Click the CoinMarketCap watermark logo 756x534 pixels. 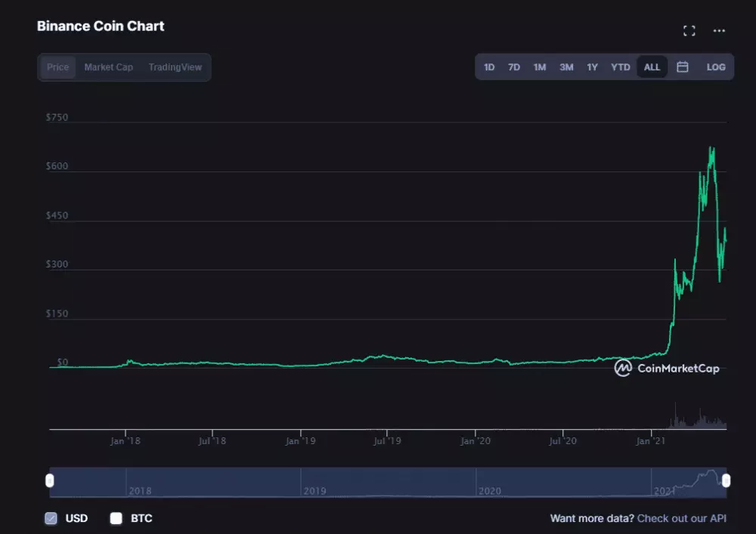[x=623, y=369]
